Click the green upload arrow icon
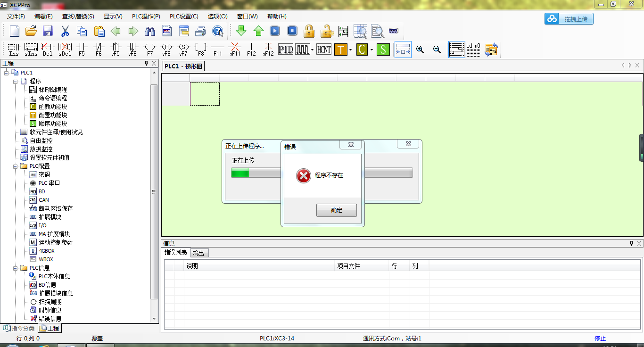The height and width of the screenshot is (347, 644). tap(258, 31)
